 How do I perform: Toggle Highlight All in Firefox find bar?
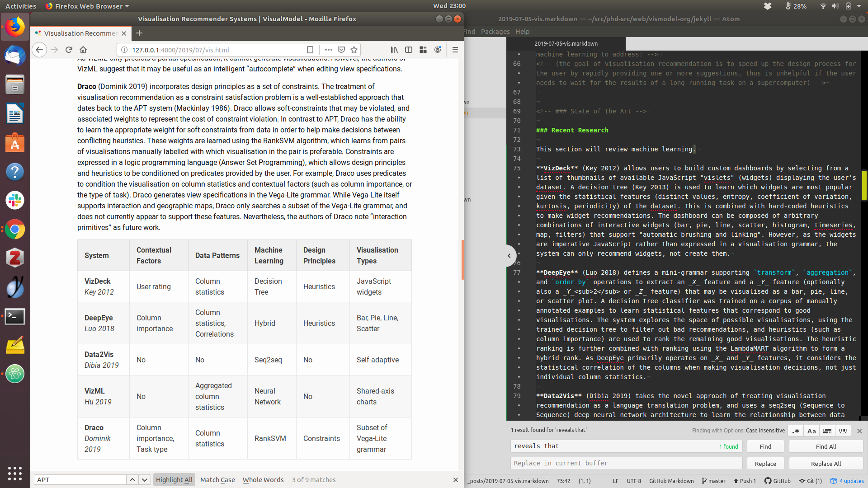tap(174, 480)
